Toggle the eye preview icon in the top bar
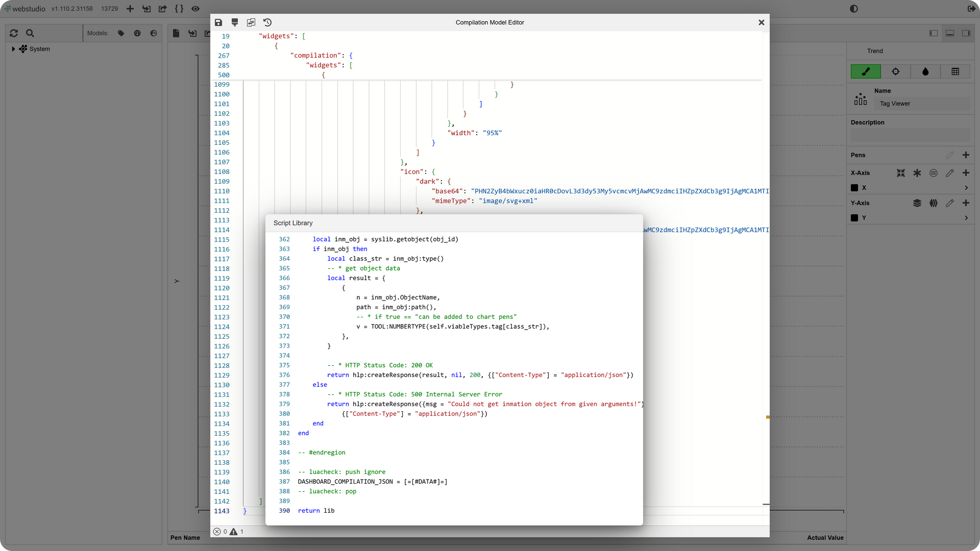Viewport: 980px width, 551px height. point(195,9)
